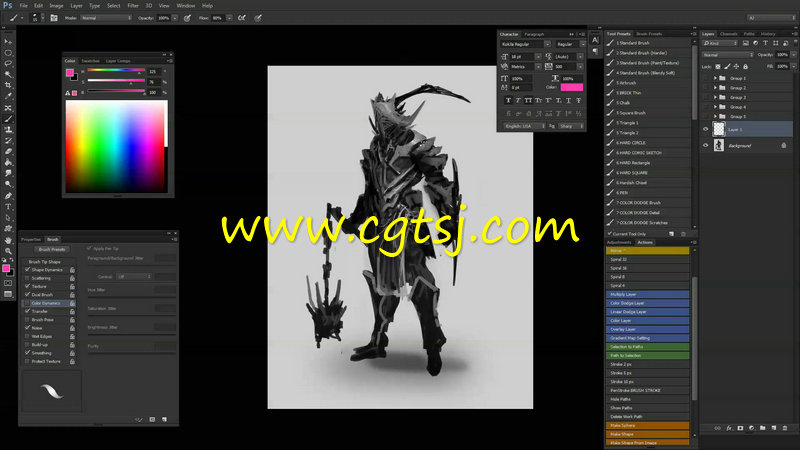This screenshot has height=450, width=800.
Task: Select the Multiply Layer action
Action: [647, 294]
